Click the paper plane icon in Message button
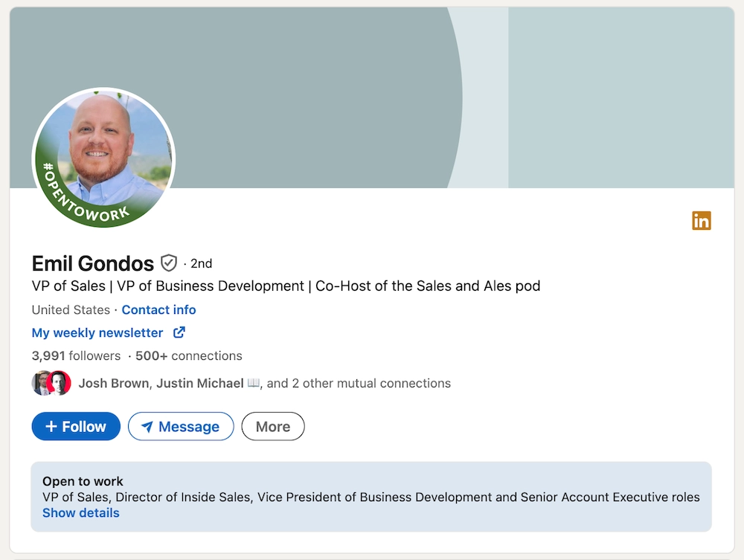Viewport: 744px width, 560px height. [148, 426]
